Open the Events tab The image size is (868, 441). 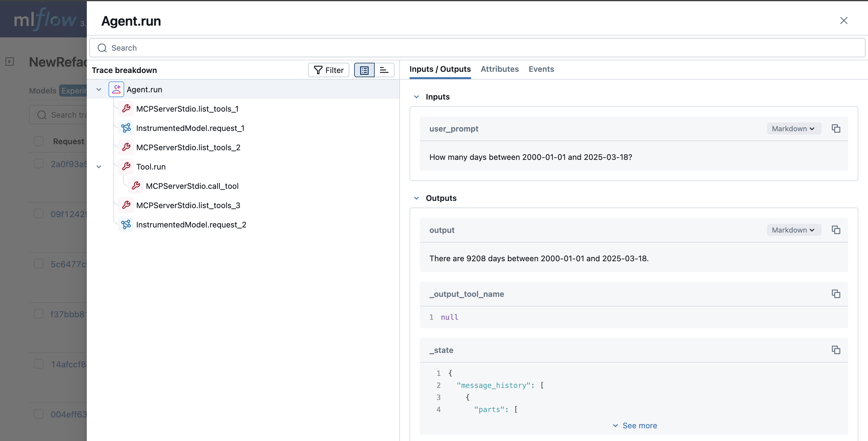(x=541, y=69)
